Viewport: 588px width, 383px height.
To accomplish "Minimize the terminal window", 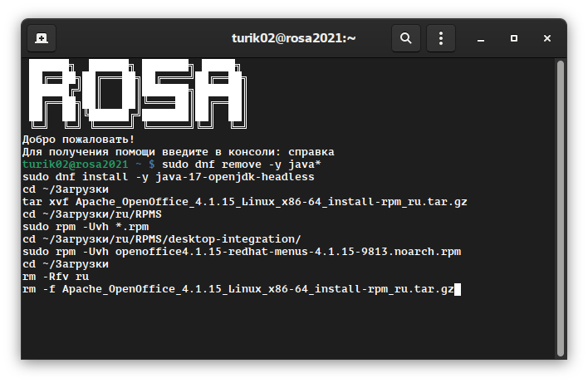I will point(481,38).
